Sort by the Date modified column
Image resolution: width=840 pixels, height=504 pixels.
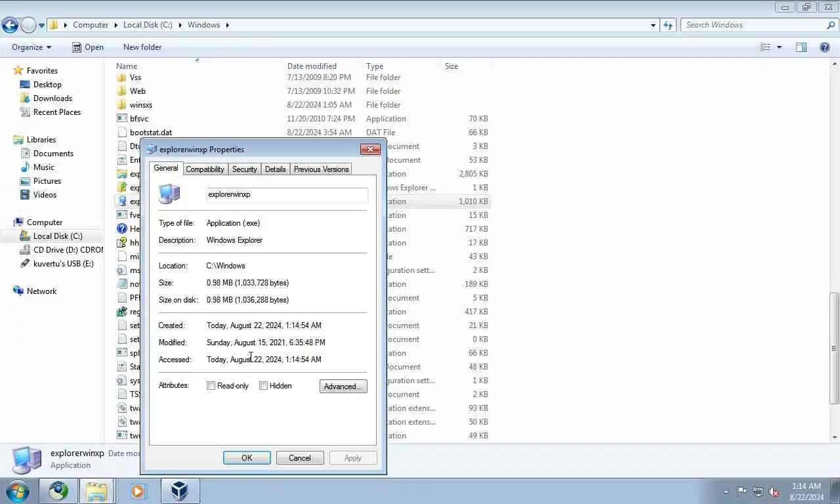323,66
